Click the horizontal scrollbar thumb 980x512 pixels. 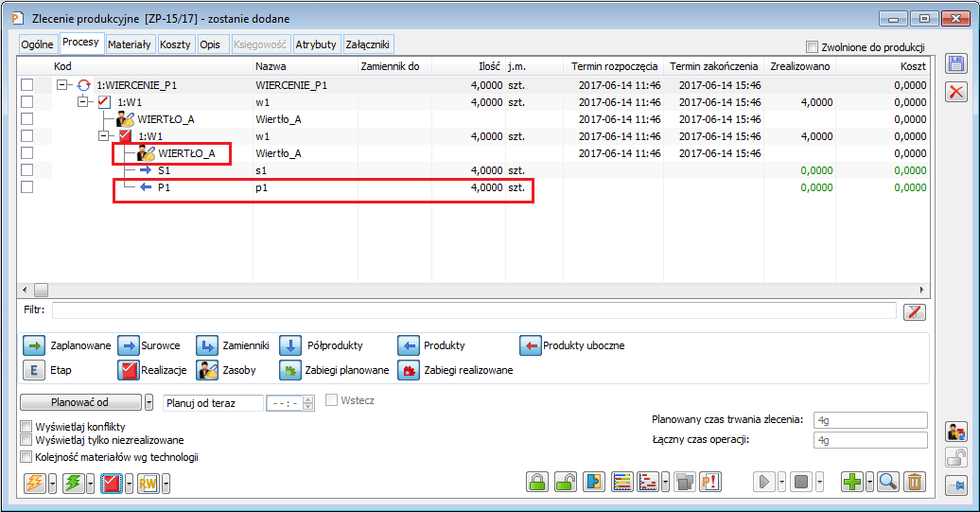tap(41, 290)
